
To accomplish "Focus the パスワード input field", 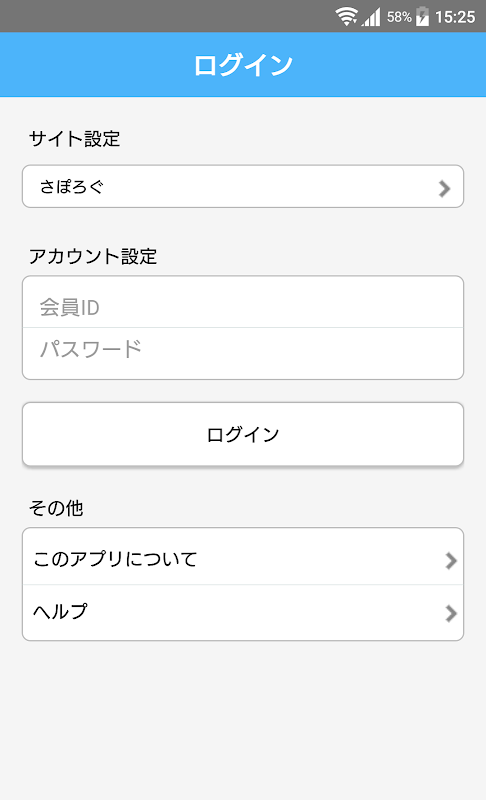I will (x=243, y=354).
